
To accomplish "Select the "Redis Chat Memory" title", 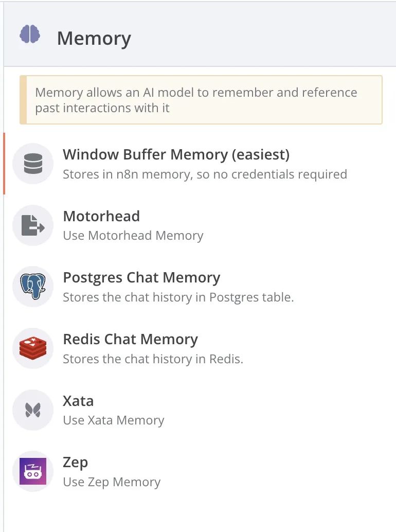I will 130,340.
